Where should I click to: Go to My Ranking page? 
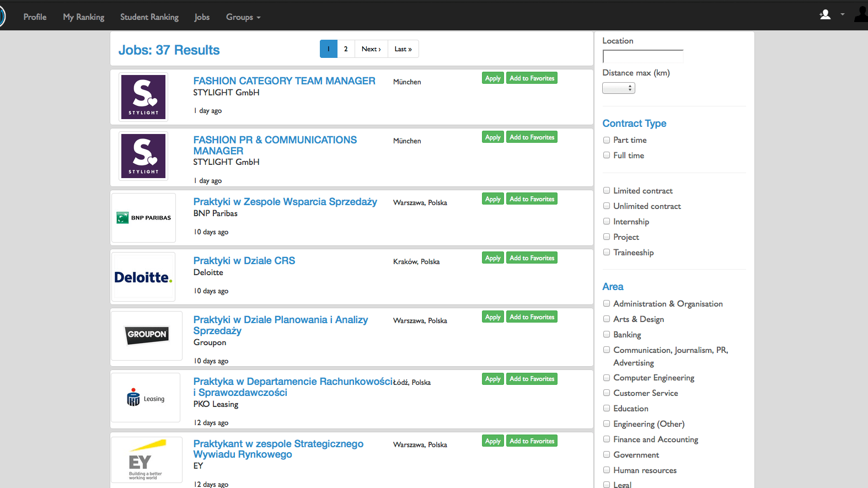(83, 17)
